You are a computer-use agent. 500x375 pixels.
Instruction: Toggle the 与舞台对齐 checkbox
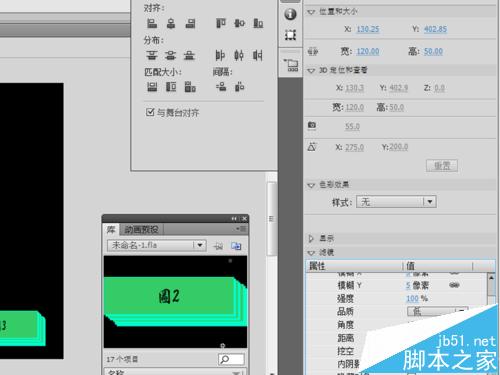[150, 112]
